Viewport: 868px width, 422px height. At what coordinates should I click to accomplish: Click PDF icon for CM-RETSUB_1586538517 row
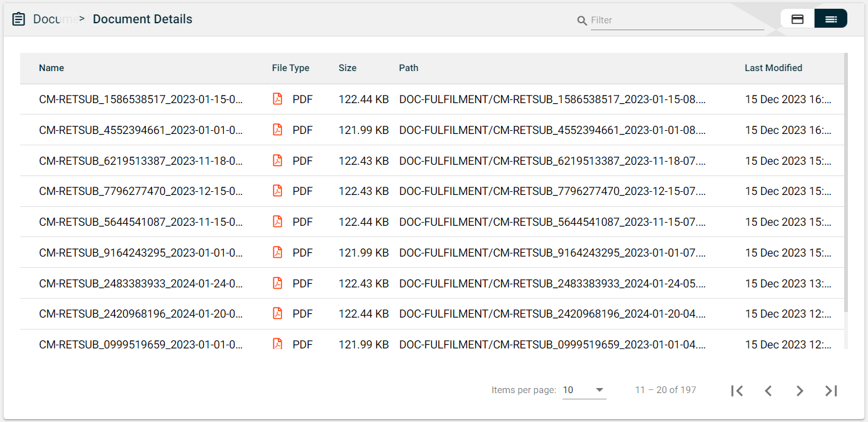point(277,99)
